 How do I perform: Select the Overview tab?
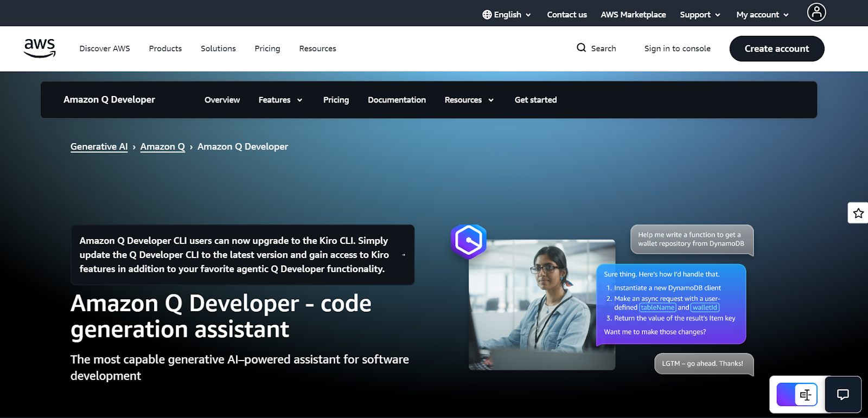click(222, 100)
